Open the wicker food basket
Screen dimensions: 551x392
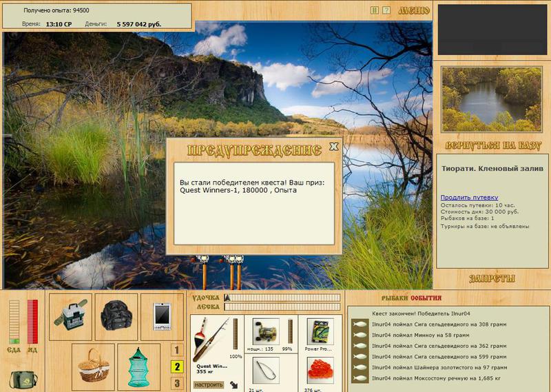[x=93, y=366]
